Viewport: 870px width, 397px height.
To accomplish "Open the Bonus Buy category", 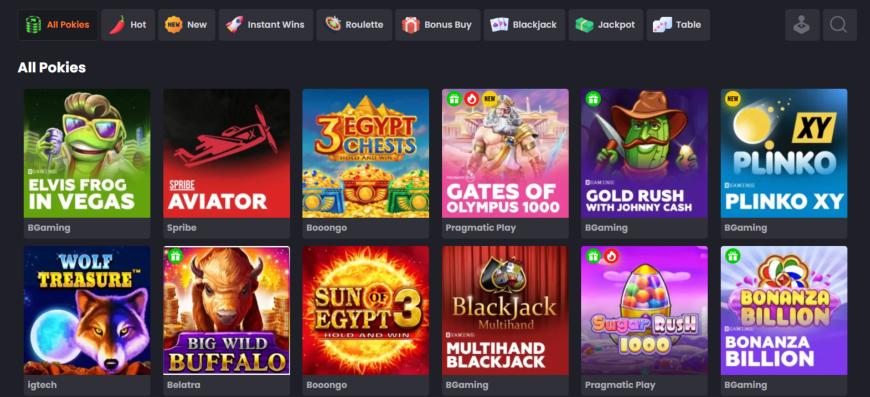I will click(437, 25).
